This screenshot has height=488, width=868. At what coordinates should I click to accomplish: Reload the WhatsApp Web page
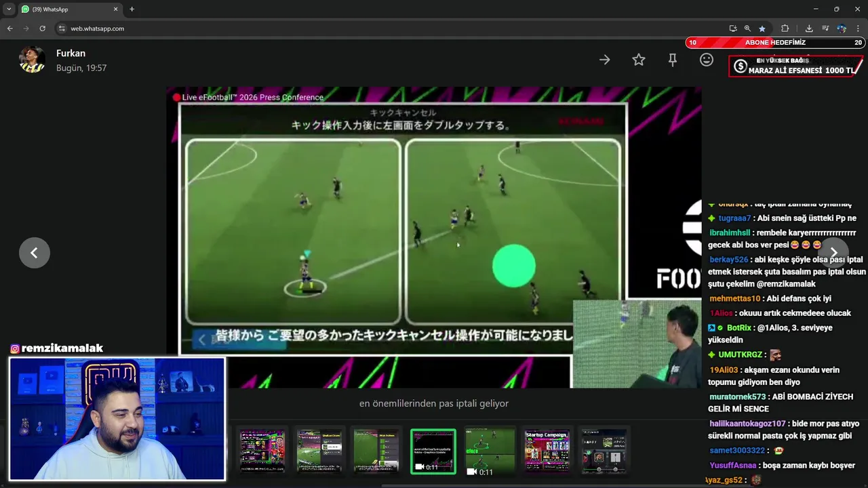click(42, 28)
